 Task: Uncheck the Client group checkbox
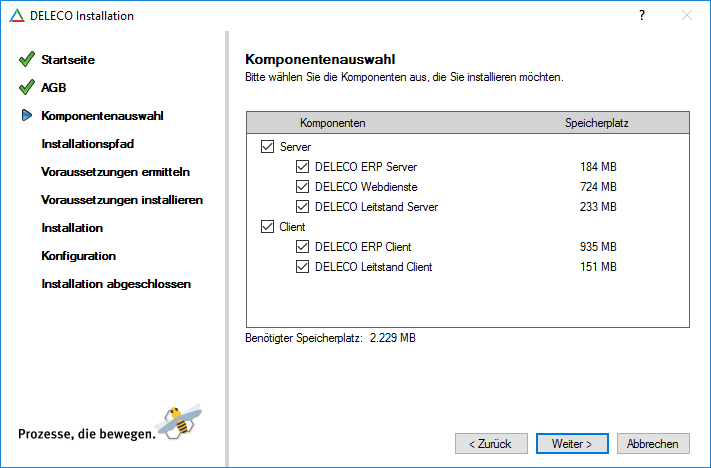(267, 227)
